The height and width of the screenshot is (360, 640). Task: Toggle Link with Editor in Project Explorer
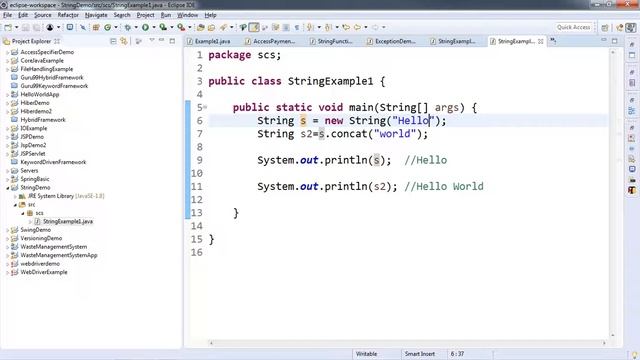tap(124, 41)
